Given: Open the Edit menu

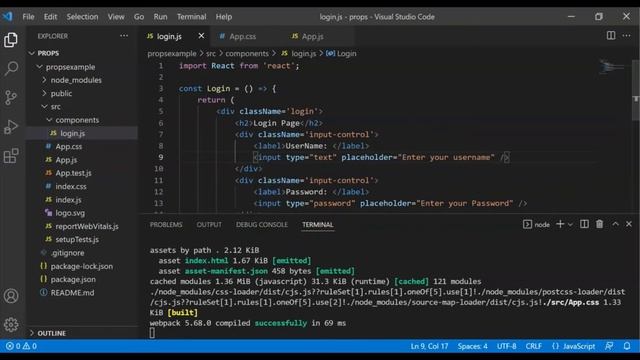Looking at the screenshot, I should [50, 17].
